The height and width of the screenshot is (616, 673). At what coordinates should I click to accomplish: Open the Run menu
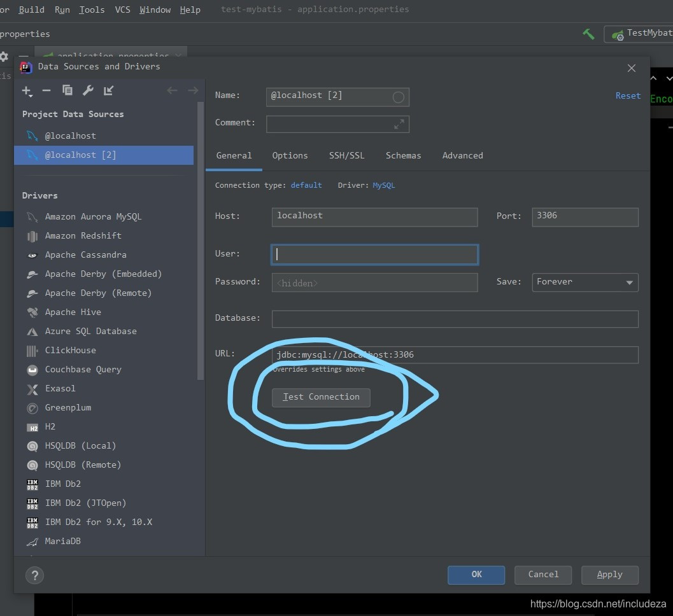62,10
